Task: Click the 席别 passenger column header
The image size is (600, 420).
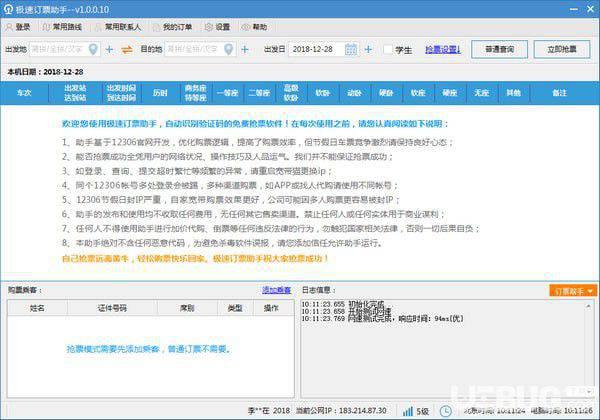Action: point(187,308)
